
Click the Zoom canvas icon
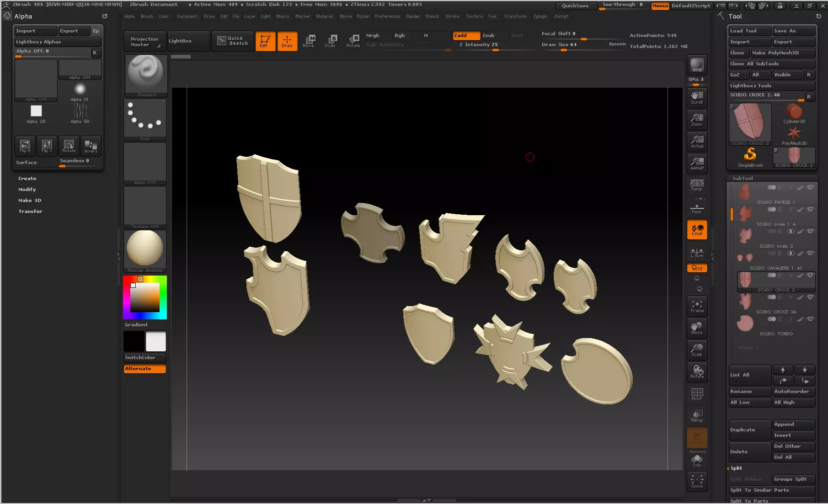pos(697,120)
